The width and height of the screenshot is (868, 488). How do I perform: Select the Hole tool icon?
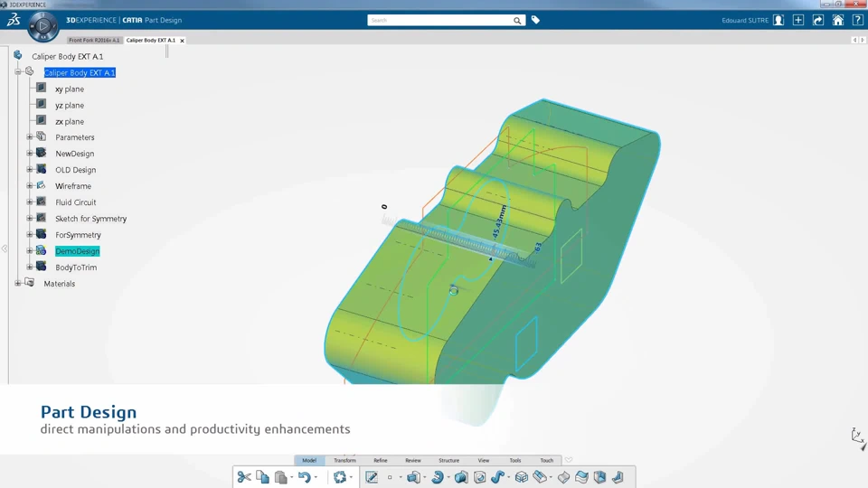pos(479,477)
